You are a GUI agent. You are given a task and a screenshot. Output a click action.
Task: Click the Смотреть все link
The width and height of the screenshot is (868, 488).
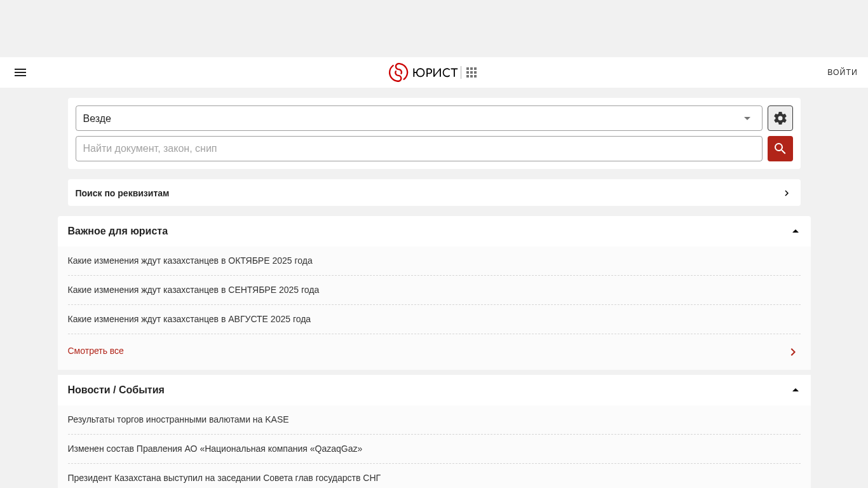tap(96, 351)
